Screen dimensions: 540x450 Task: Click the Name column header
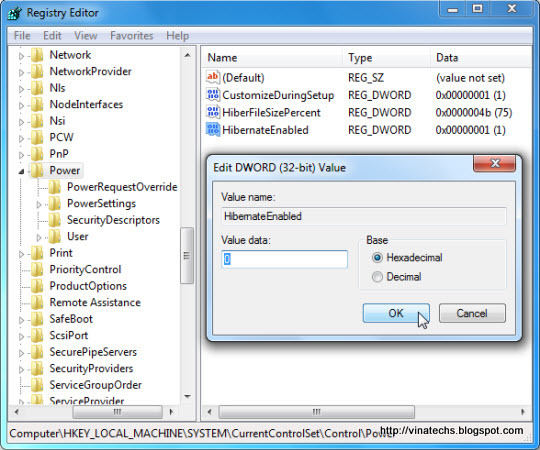coord(272,57)
